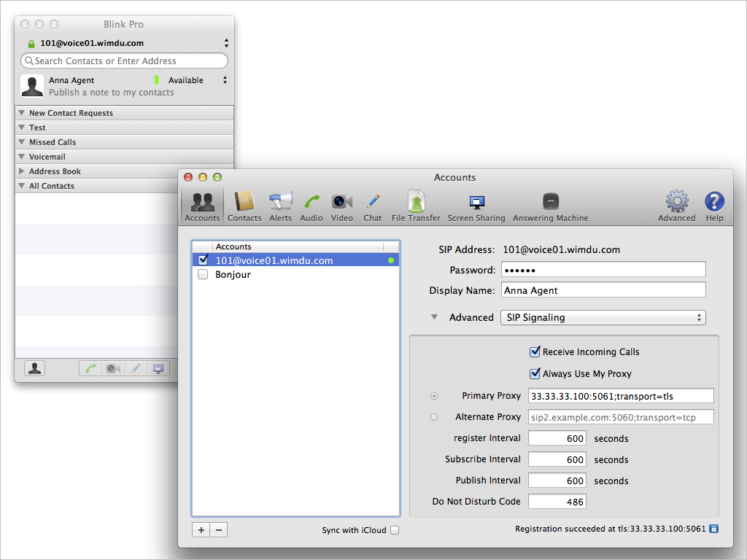Collapse the New Contact Requests group
The width and height of the screenshot is (747, 560).
[x=21, y=113]
